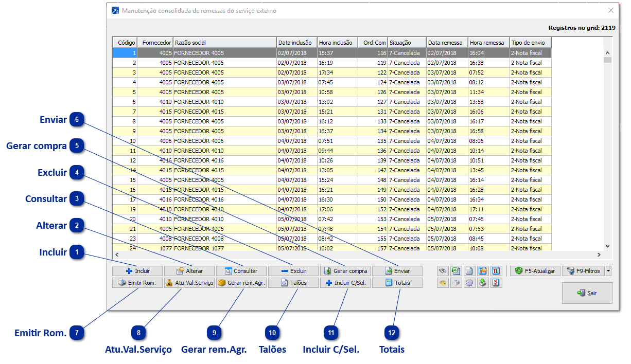The image size is (631, 364).
Task: Click the checklist icon with red checkmarks
Action: point(496,283)
